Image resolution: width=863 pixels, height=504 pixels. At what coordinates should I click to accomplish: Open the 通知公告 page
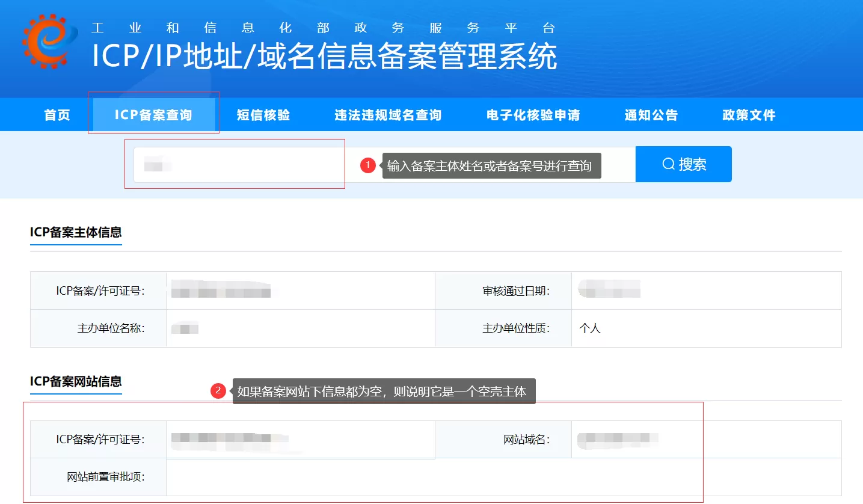click(x=651, y=114)
